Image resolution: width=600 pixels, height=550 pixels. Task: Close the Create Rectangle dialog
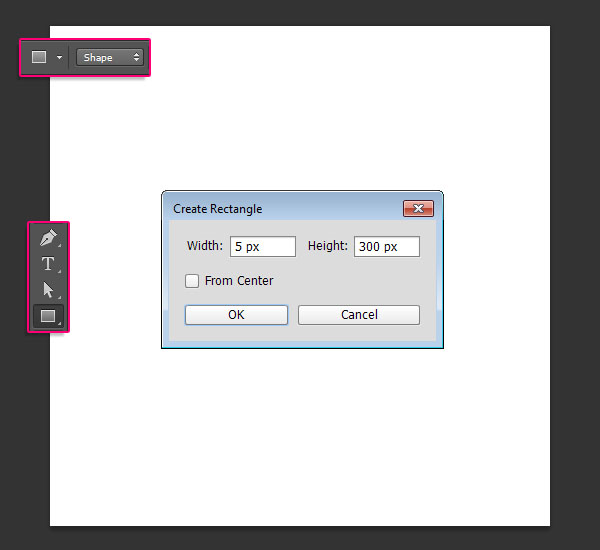point(418,209)
